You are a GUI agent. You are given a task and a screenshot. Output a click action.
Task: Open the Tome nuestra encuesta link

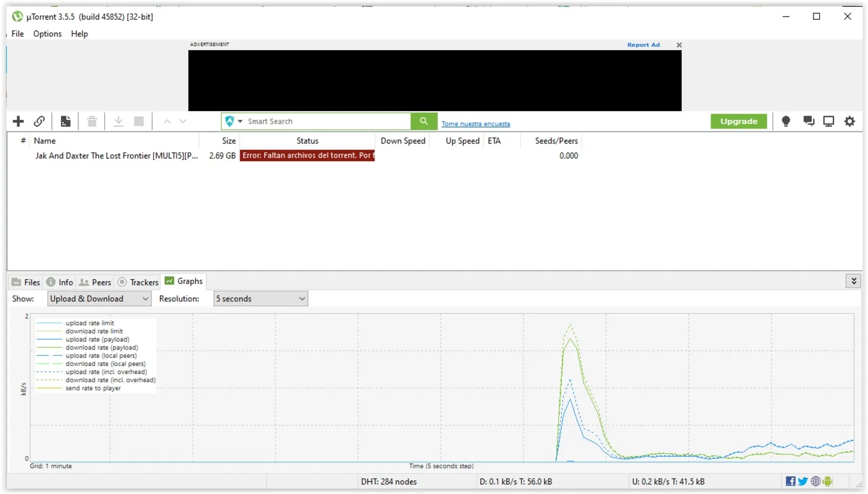475,124
